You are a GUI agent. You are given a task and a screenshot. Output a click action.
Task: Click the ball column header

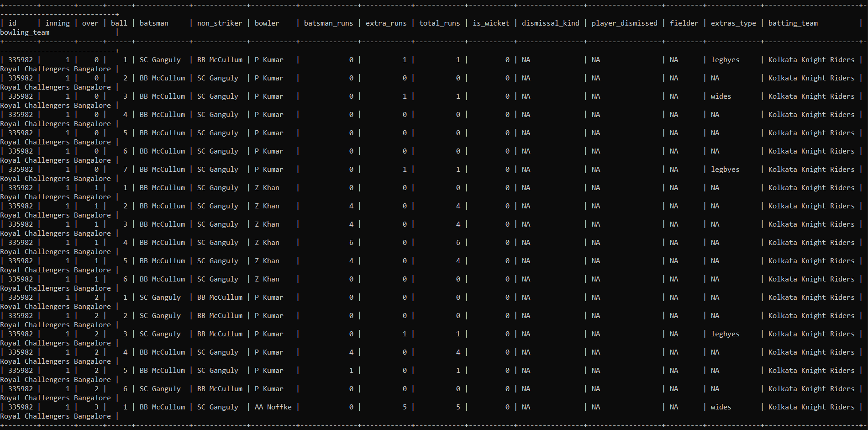tap(119, 23)
